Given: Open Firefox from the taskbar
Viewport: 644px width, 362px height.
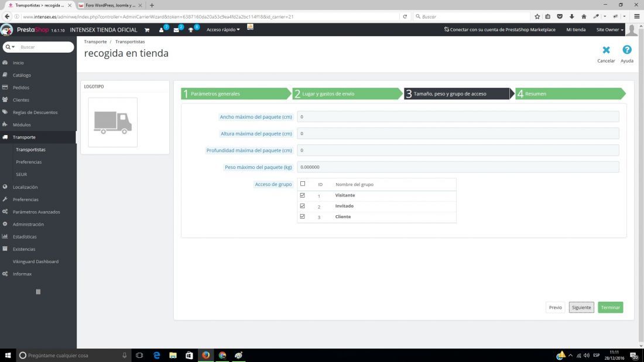Looking at the screenshot, I should (x=205, y=356).
